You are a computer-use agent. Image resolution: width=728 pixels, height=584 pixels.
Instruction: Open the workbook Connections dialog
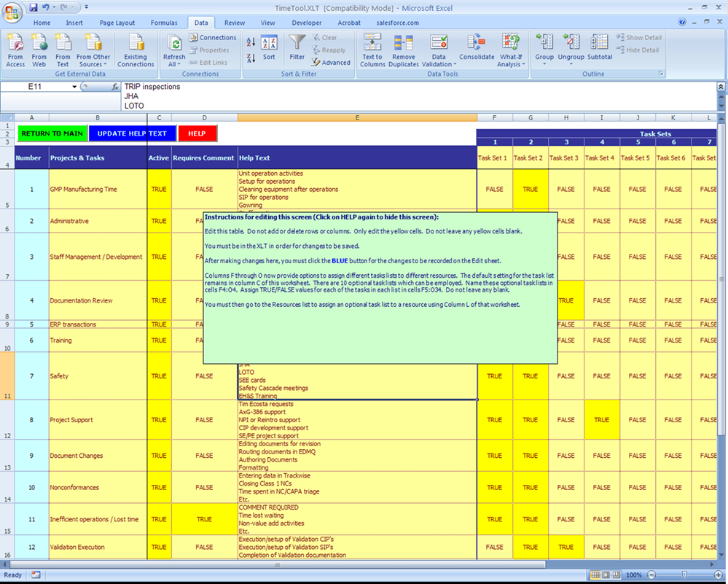click(213, 38)
